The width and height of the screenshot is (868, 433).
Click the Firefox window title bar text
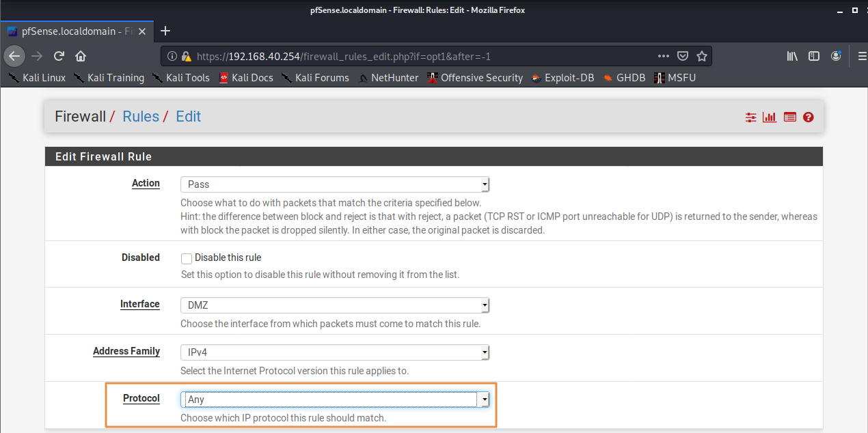tap(417, 10)
